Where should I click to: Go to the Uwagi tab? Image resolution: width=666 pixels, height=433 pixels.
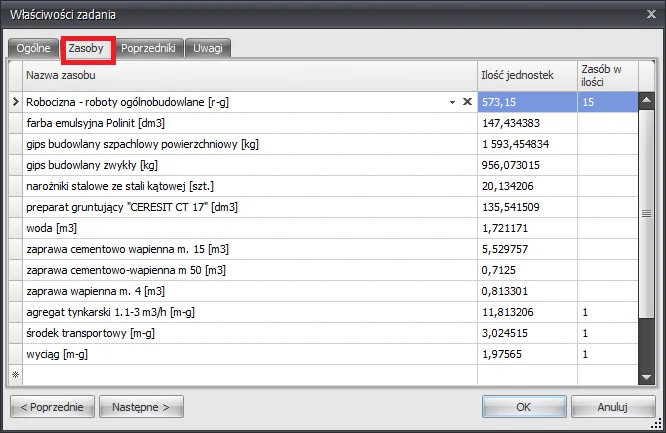[x=208, y=48]
